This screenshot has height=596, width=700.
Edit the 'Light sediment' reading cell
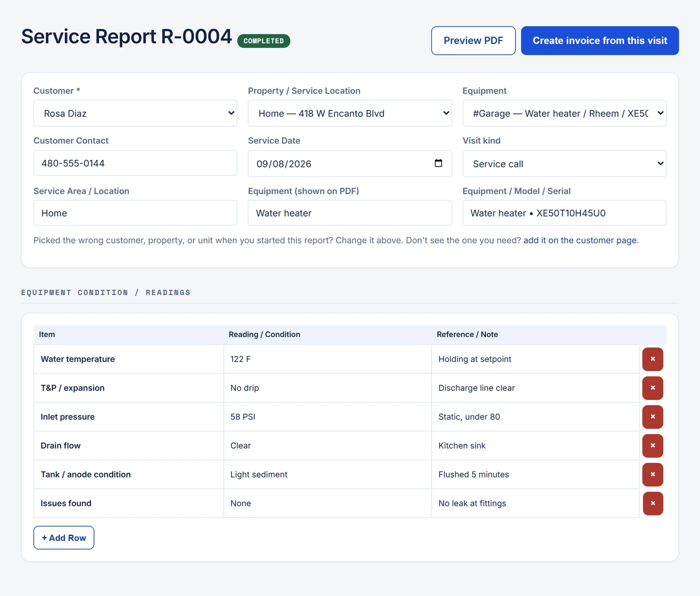[x=327, y=474]
